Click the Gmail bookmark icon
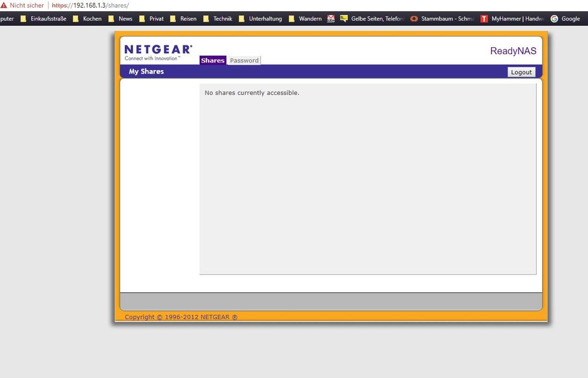Screen dimensions: 588x378 coord(331,18)
